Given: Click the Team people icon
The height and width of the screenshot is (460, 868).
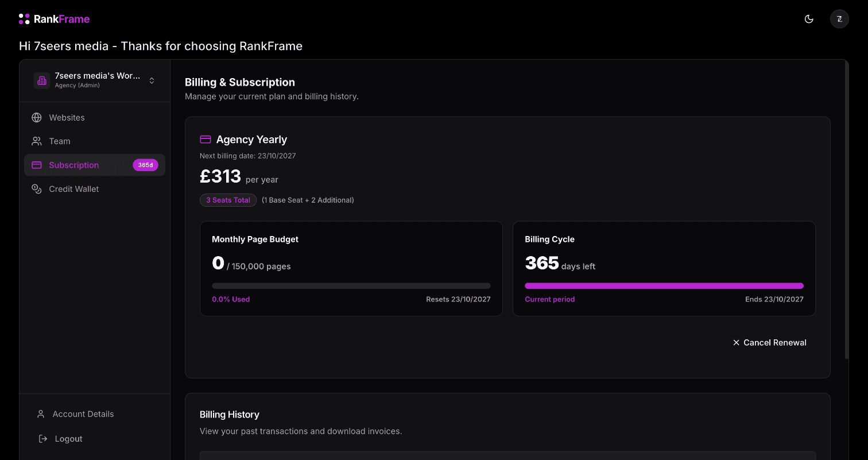Looking at the screenshot, I should (x=37, y=141).
